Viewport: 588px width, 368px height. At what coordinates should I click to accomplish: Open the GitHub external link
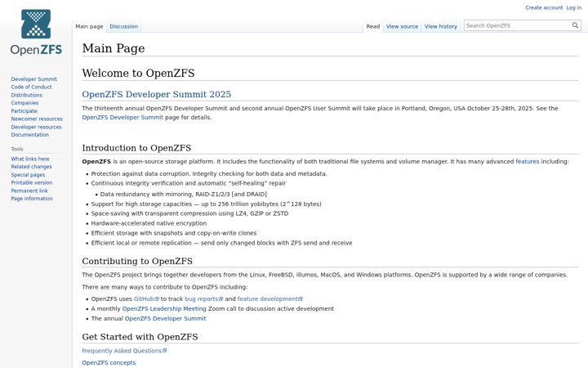146,299
